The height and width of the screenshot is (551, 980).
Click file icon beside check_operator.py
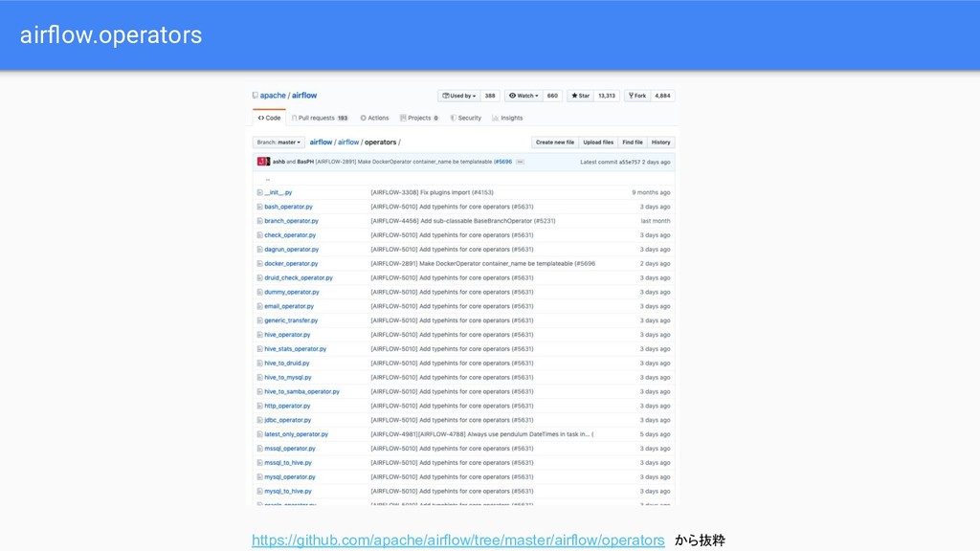point(259,235)
